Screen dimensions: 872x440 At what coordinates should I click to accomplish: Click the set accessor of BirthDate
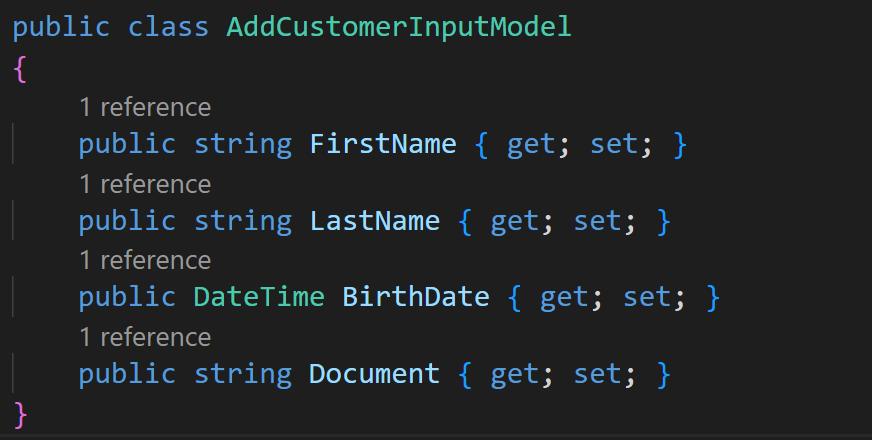click(x=647, y=297)
